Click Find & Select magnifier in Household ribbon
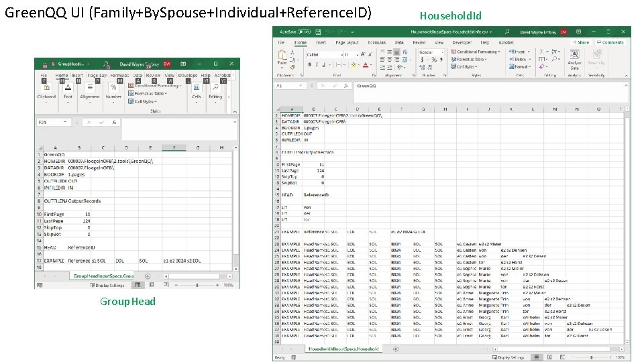 click(554, 59)
